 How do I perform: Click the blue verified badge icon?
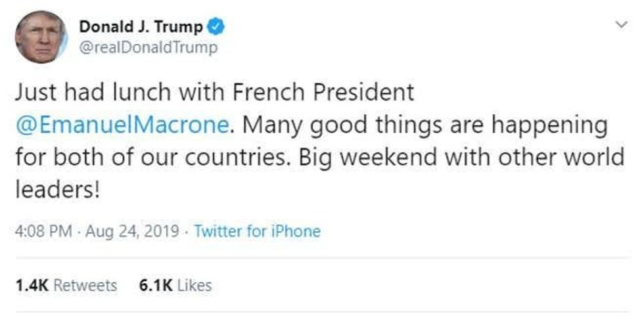[218, 27]
